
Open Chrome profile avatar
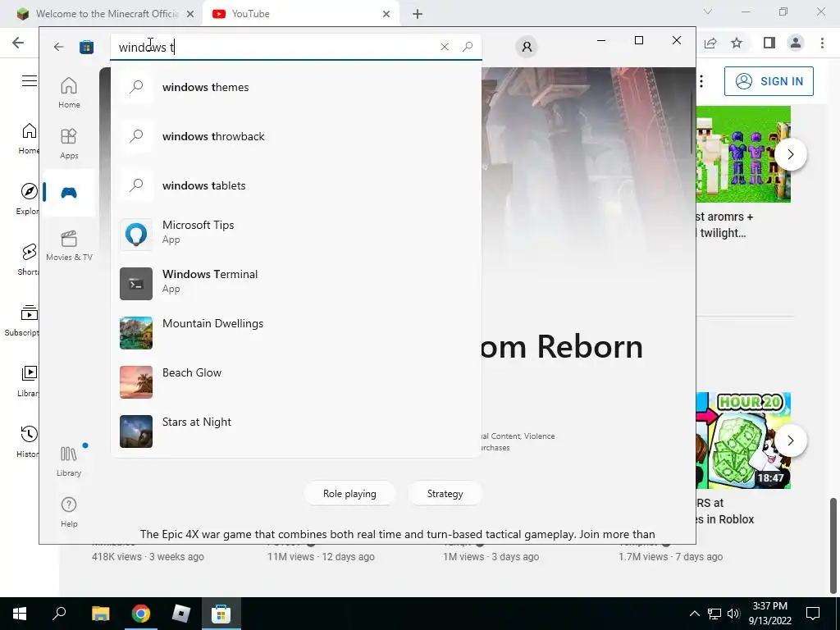tap(796, 43)
